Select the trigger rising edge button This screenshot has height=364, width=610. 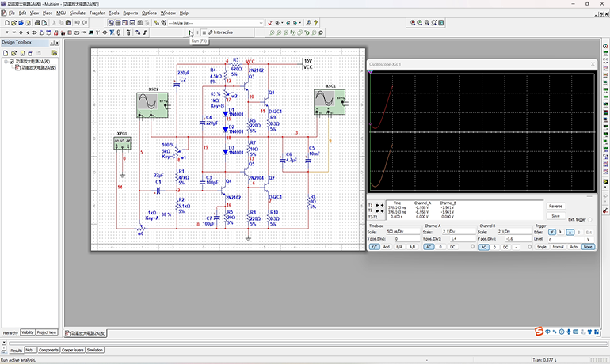[551, 233]
